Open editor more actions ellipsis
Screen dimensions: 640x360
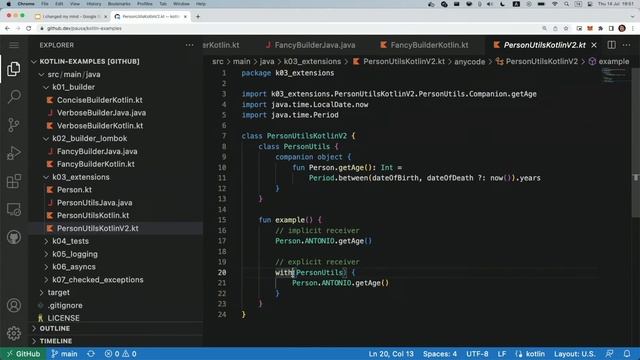(x=627, y=45)
